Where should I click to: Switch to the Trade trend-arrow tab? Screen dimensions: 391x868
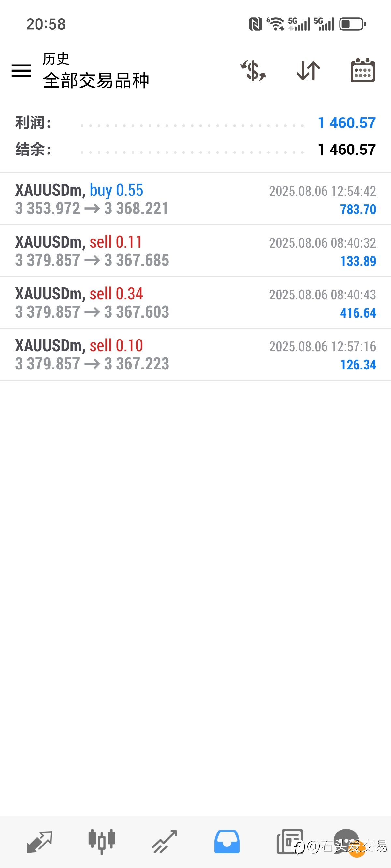(x=165, y=842)
